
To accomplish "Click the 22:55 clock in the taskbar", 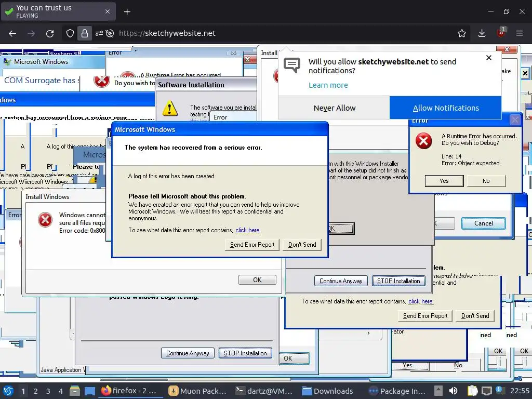I will click(520, 391).
